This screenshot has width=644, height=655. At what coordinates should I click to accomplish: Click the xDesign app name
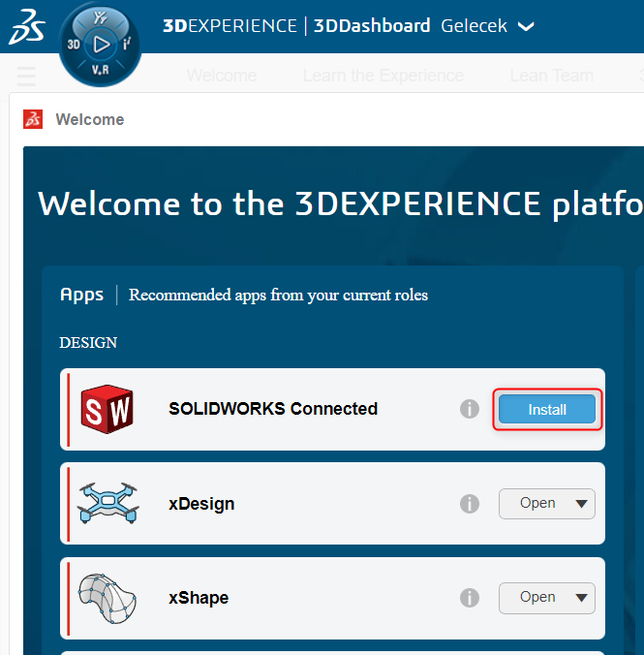tap(201, 504)
